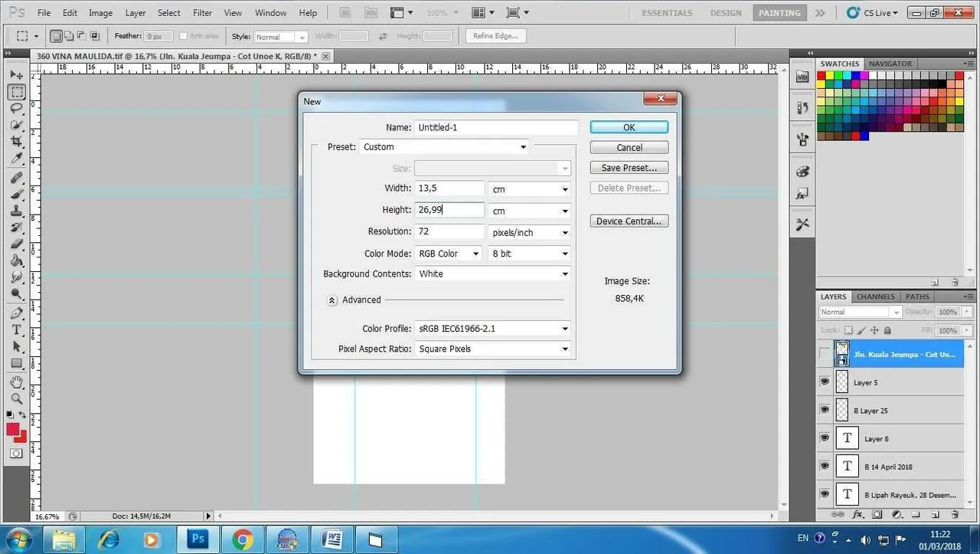Select the Horizontal Type tool

pyautogui.click(x=16, y=330)
